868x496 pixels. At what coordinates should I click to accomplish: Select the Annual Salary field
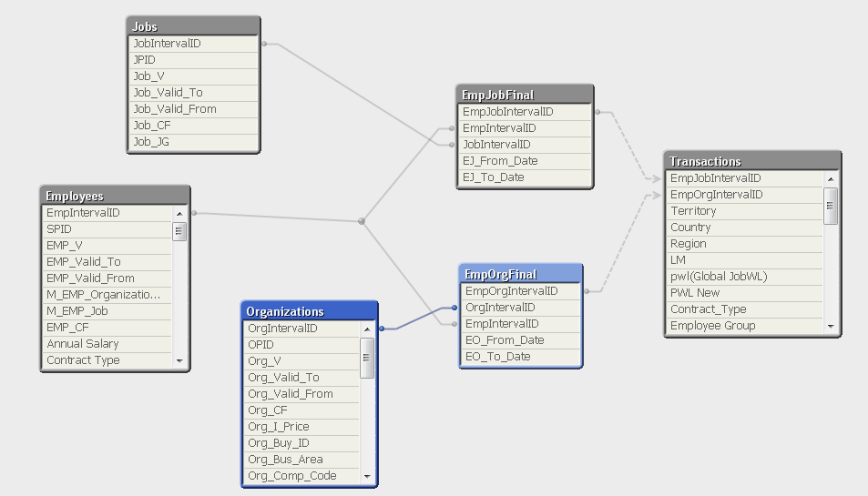[x=107, y=344]
